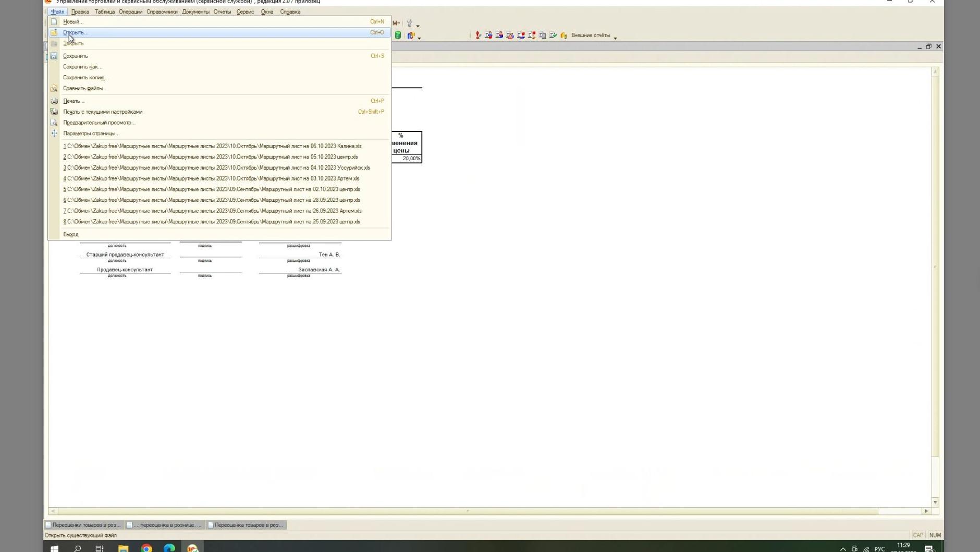
Task: Open the Таблица menu
Action: [105, 11]
